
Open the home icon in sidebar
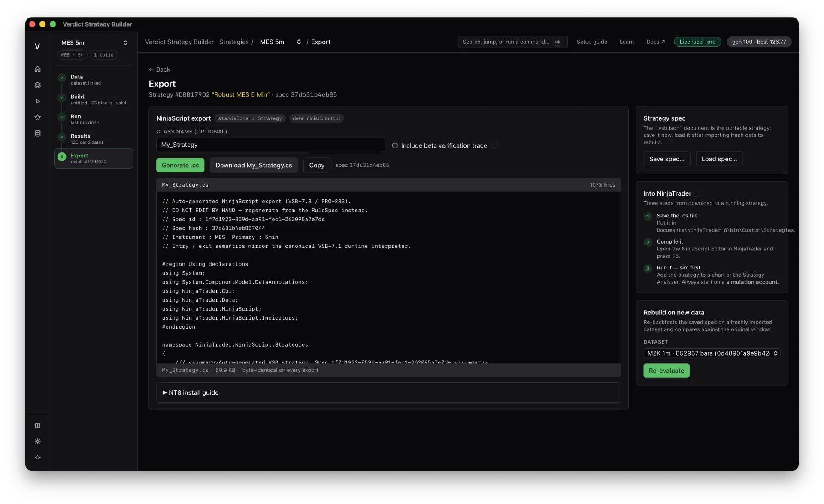click(37, 69)
